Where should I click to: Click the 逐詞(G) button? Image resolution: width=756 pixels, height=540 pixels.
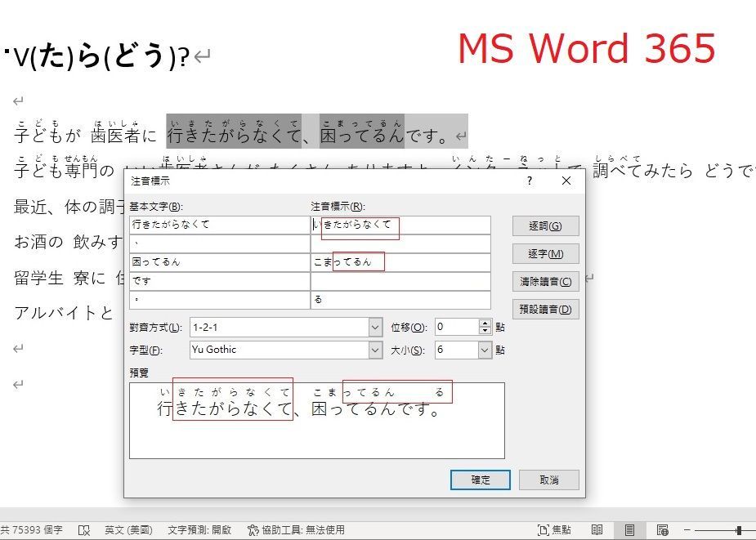click(545, 225)
